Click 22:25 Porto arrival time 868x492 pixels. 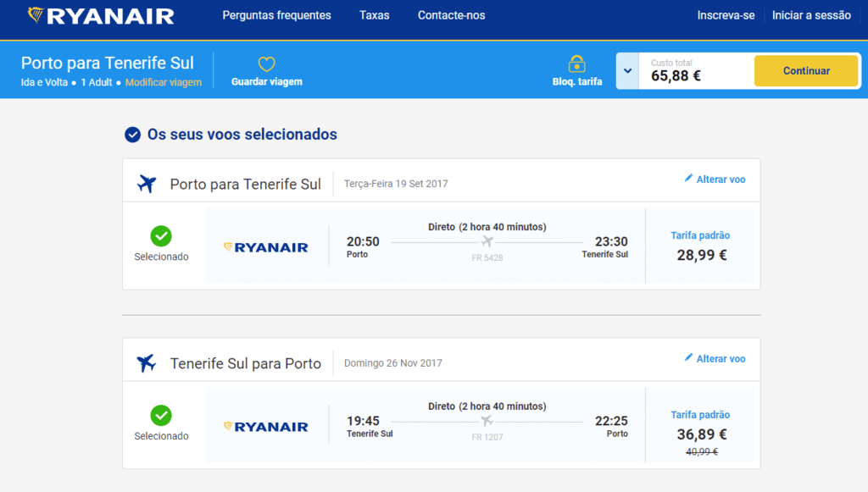(x=611, y=426)
